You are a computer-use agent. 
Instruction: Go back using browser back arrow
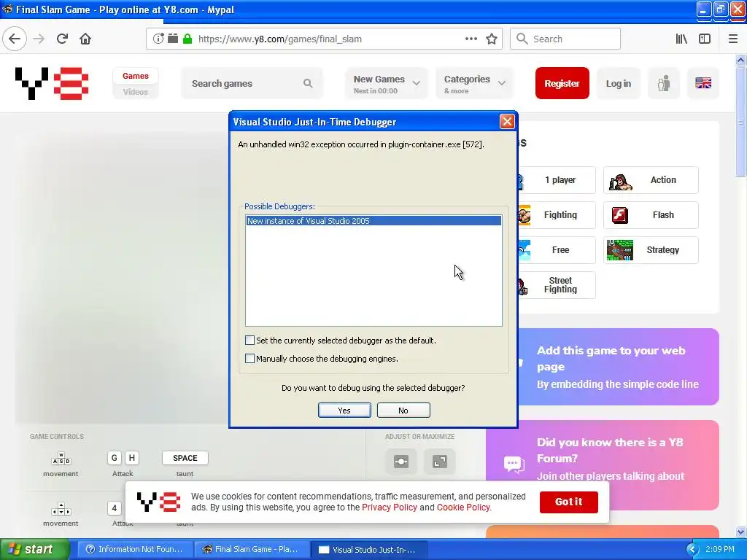coord(15,39)
